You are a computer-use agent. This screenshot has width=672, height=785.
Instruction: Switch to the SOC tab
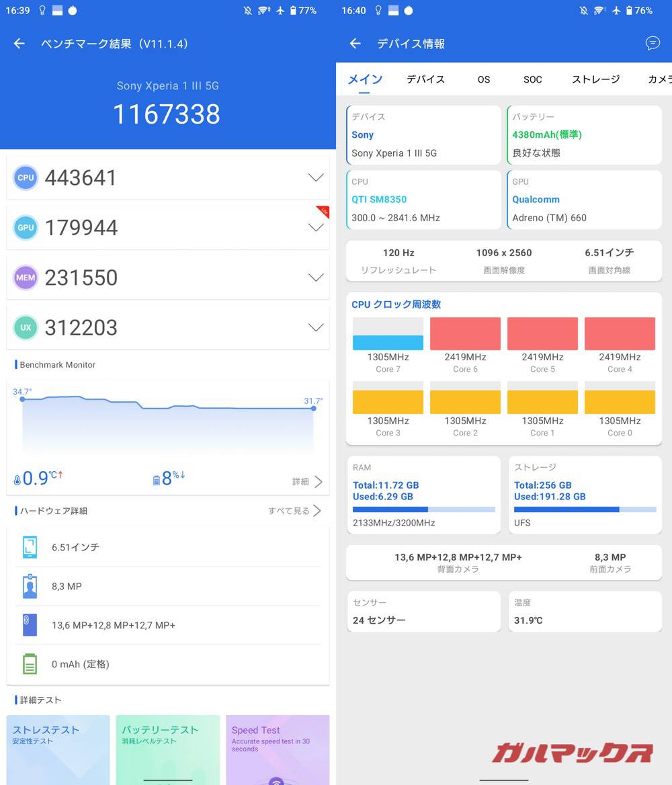click(533, 79)
